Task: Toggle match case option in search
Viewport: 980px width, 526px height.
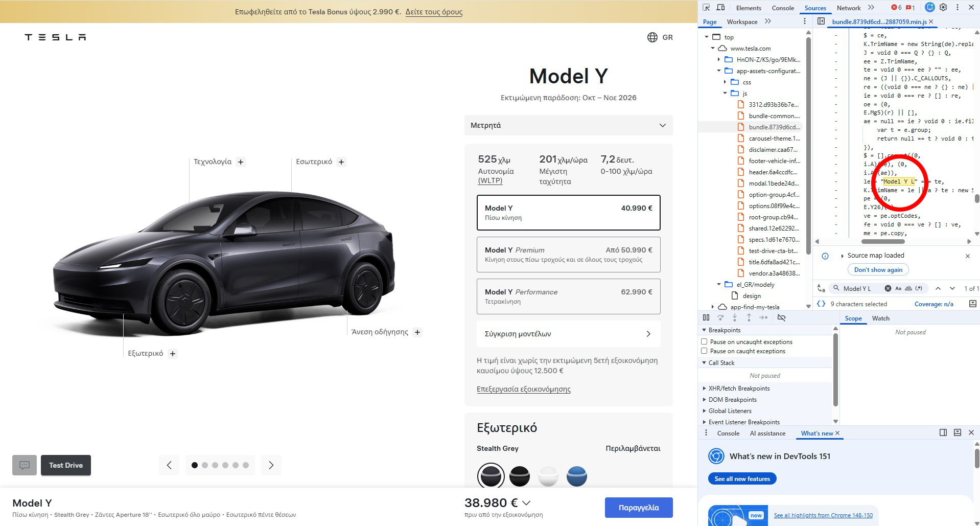Action: click(898, 288)
